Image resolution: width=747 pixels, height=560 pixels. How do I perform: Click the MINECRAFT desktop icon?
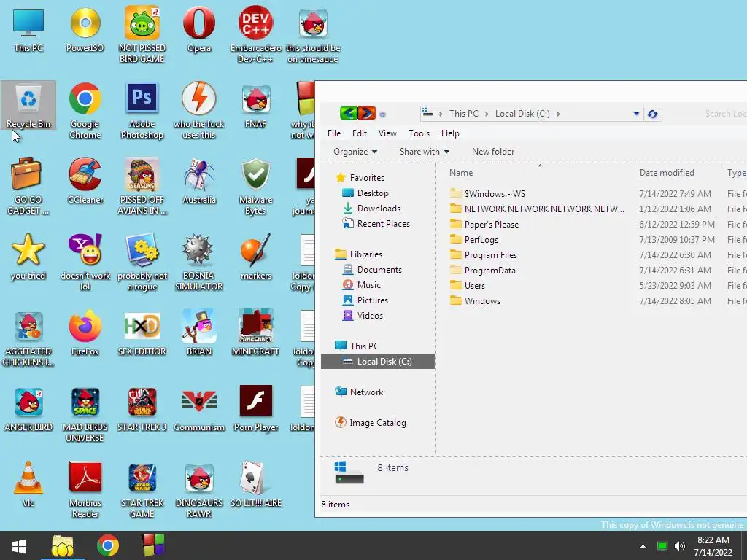tap(256, 332)
